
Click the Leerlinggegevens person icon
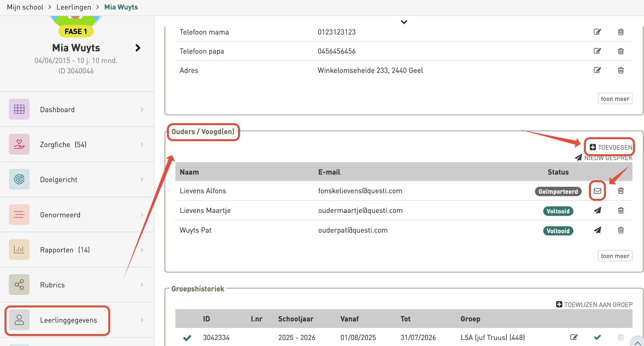click(19, 320)
